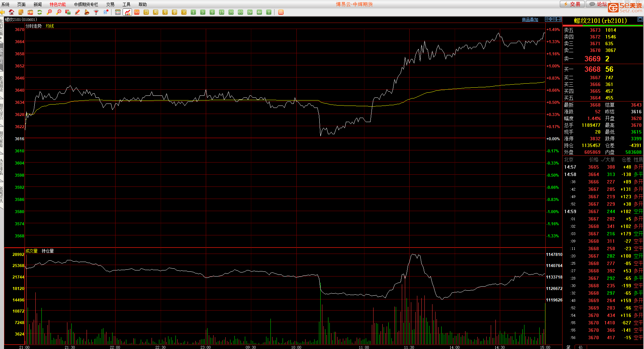The image size is (644, 349).
Task: Select the 5-minute period button
Action: [212, 12]
